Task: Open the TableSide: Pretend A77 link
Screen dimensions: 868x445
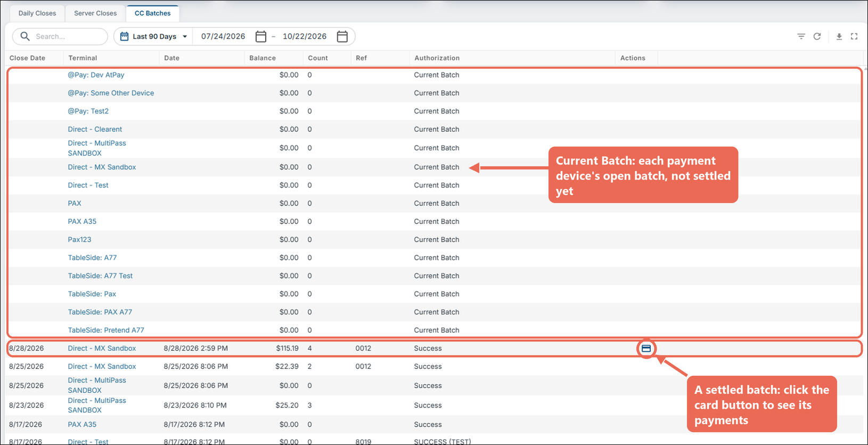Action: click(x=106, y=330)
